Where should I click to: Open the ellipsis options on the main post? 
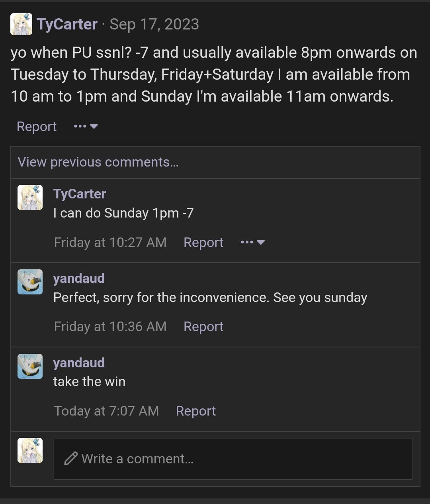[80, 126]
